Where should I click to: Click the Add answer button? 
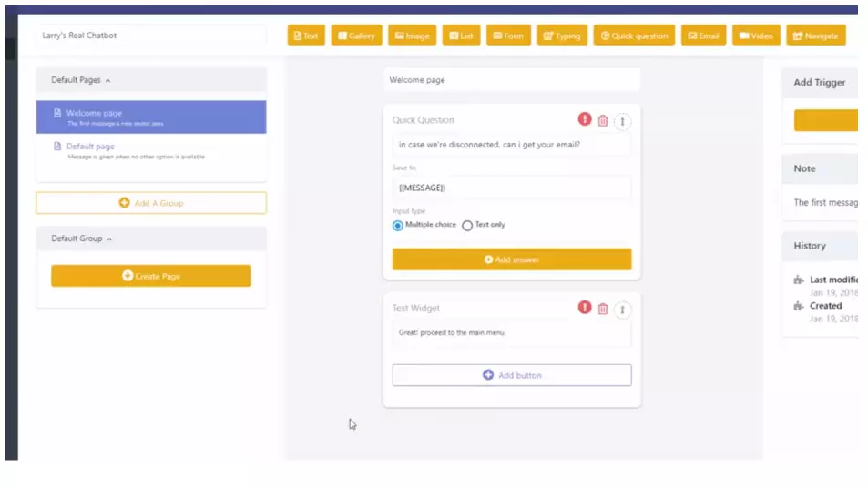(511, 259)
